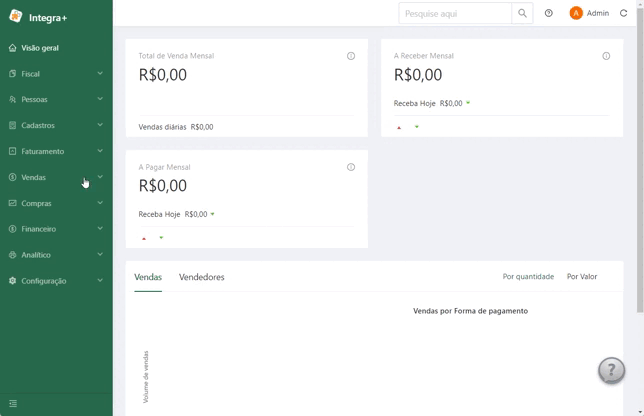The height and width of the screenshot is (416, 644).
Task: Show info for A Pagar Mensal
Action: tap(351, 167)
